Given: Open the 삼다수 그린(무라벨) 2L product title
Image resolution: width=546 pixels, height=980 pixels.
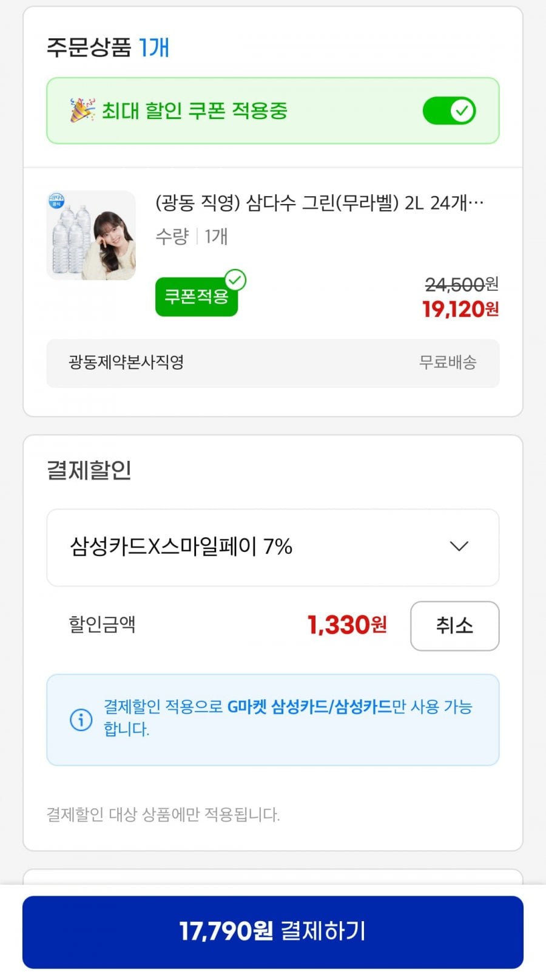Looking at the screenshot, I should pyautogui.click(x=319, y=203).
